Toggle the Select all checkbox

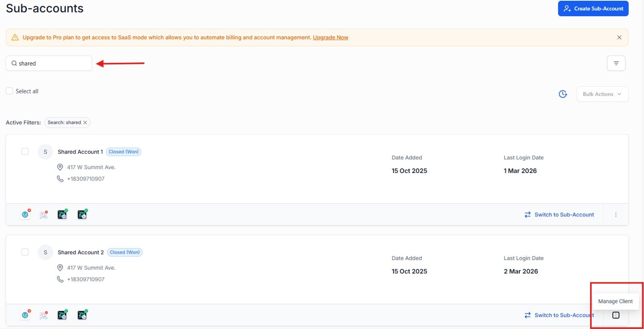click(x=9, y=91)
